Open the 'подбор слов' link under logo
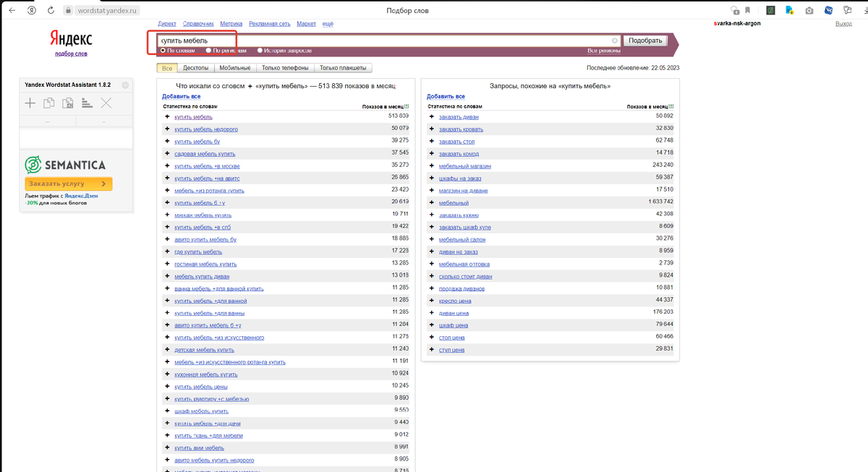This screenshot has width=868, height=472. pos(71,54)
